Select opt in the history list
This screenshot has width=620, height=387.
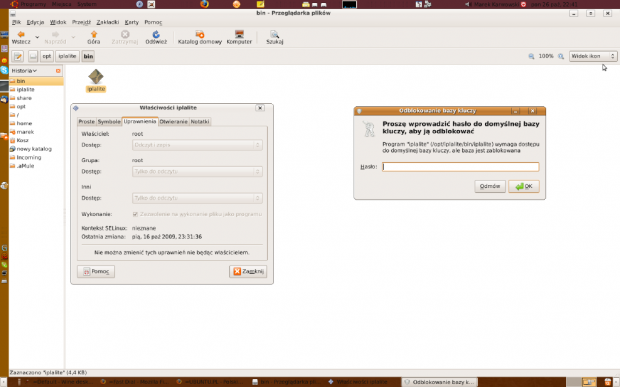point(36,106)
